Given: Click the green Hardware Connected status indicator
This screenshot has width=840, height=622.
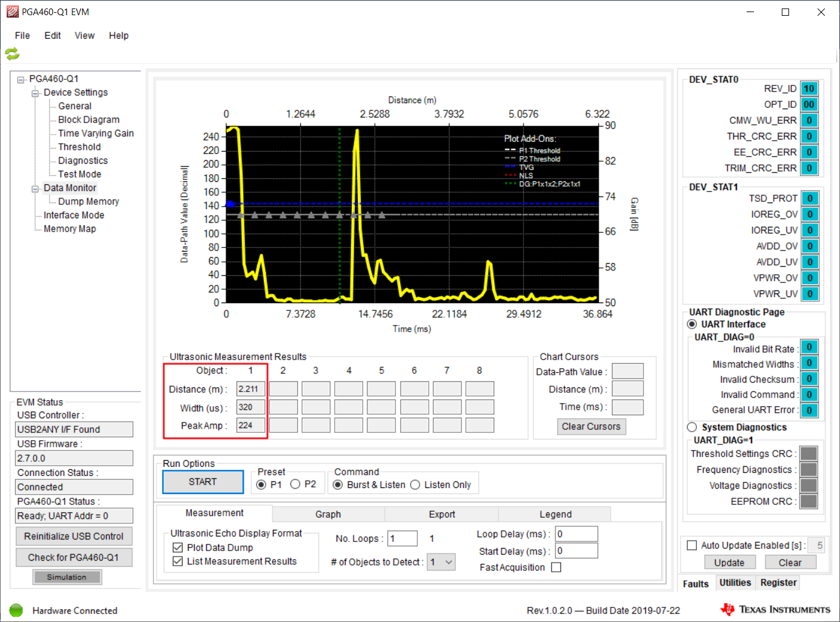Looking at the screenshot, I should click(x=16, y=610).
